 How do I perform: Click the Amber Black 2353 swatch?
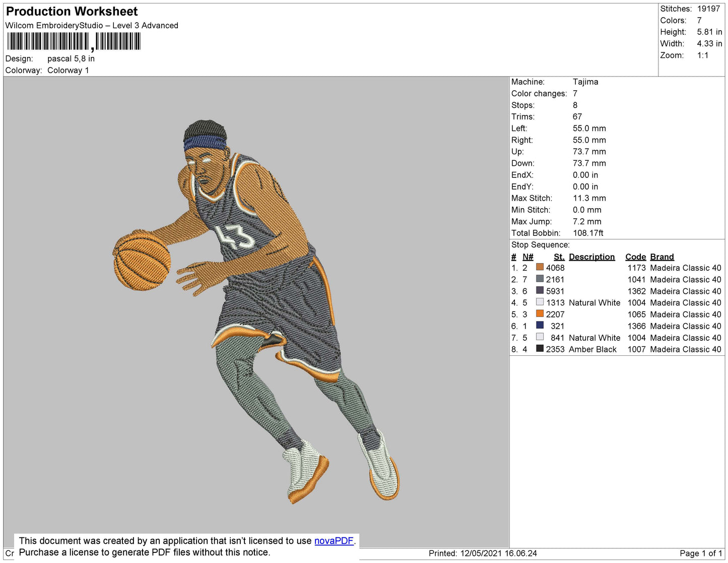(x=540, y=348)
